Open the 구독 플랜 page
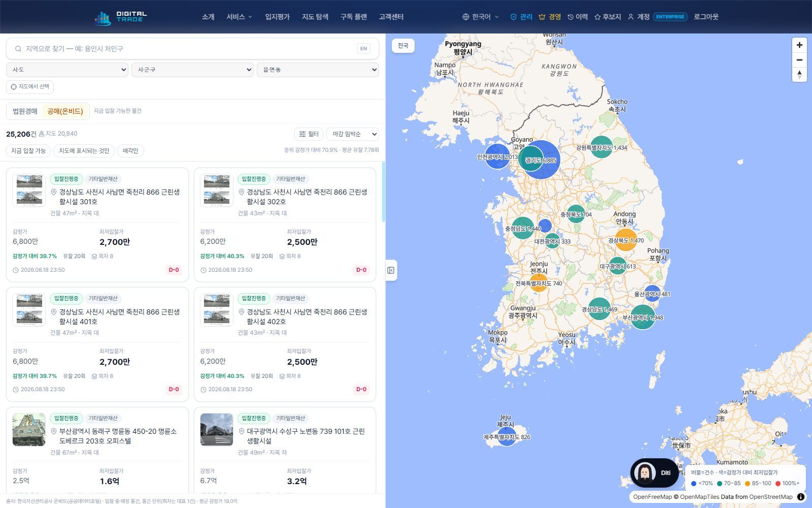812x508 pixels. [x=353, y=17]
